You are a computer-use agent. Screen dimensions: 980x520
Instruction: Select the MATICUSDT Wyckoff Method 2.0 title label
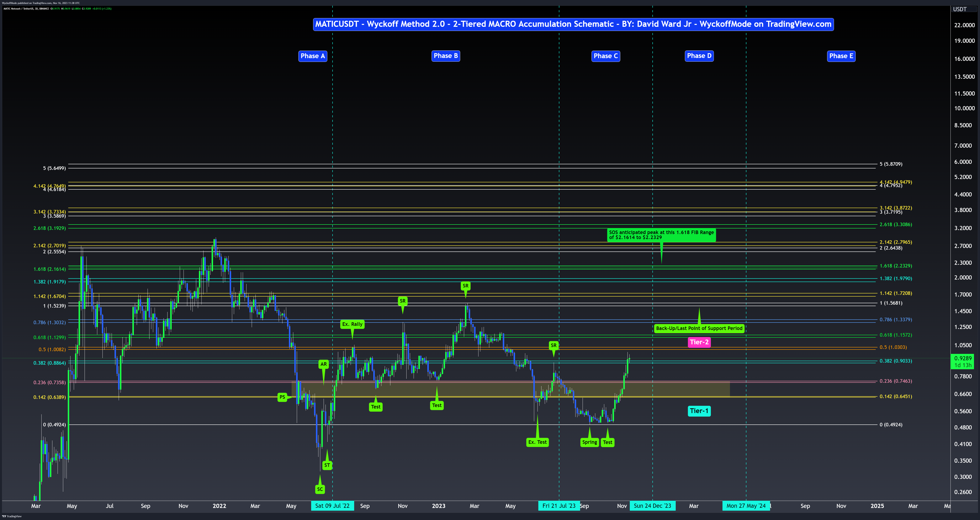click(x=573, y=24)
